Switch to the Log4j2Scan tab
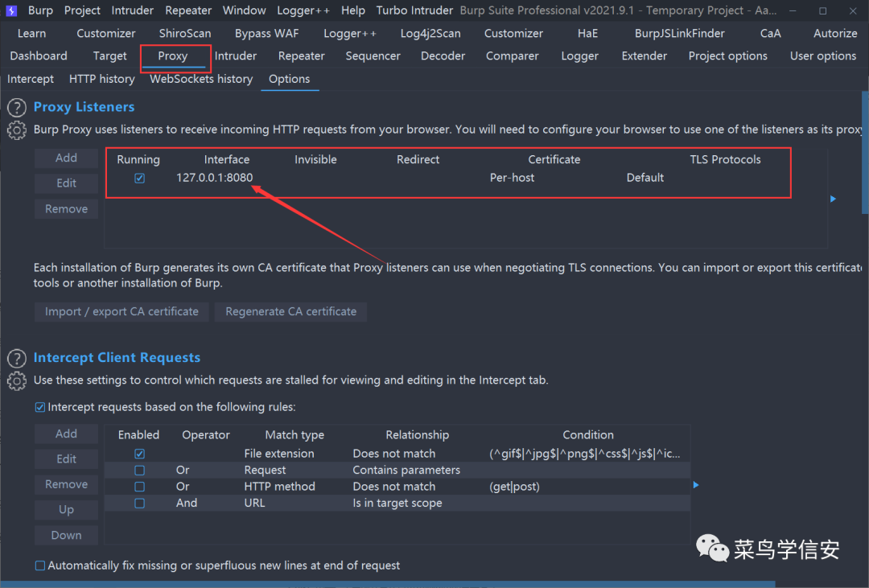The width and height of the screenshot is (869, 588). tap(430, 33)
